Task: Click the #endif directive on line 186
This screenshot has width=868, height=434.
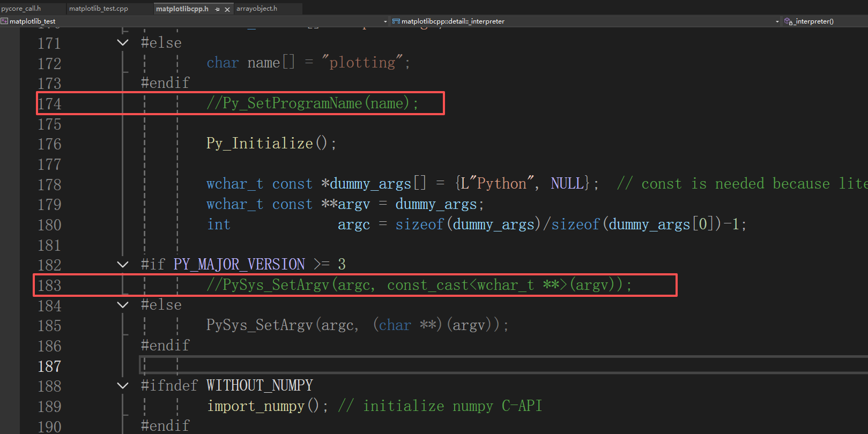Action: coord(165,346)
